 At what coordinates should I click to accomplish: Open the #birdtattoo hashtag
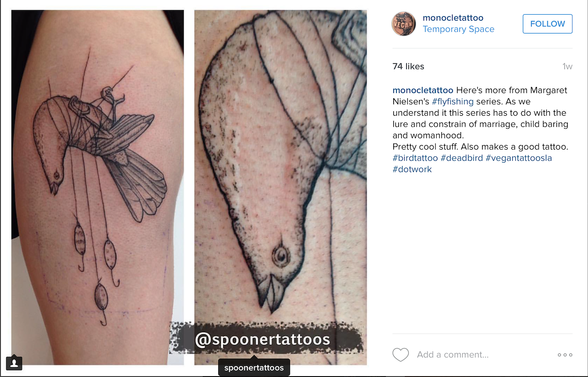(415, 158)
